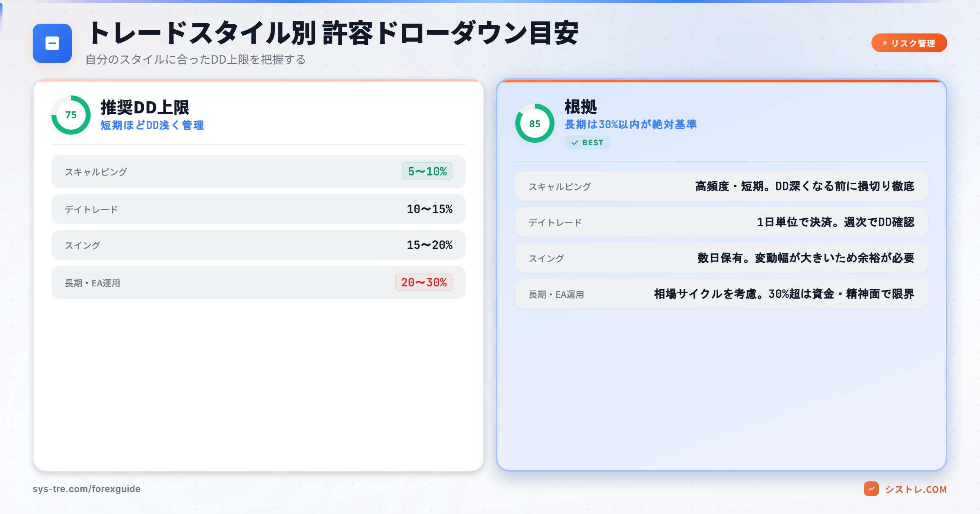Viewport: 980px width, 514px height.
Task: Click the 短期ほどDD浅く管理 subtitle
Action: pyautogui.click(x=152, y=125)
